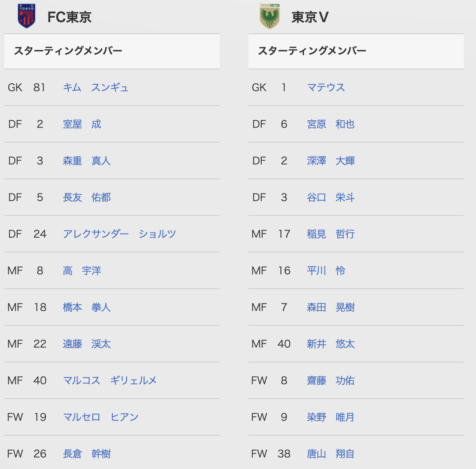Click マルコス ギリェルメ player link
This screenshot has width=476, height=469.
[x=110, y=380]
